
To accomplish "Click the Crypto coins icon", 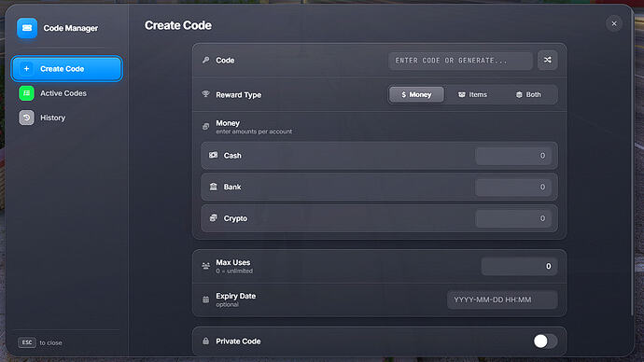I will 213,218.
